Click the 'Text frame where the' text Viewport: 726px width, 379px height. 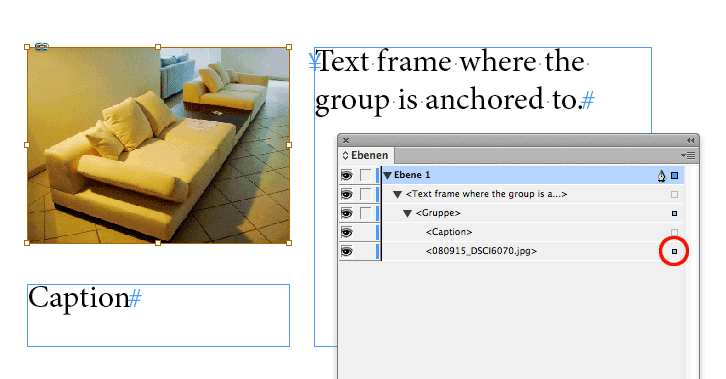(451, 62)
